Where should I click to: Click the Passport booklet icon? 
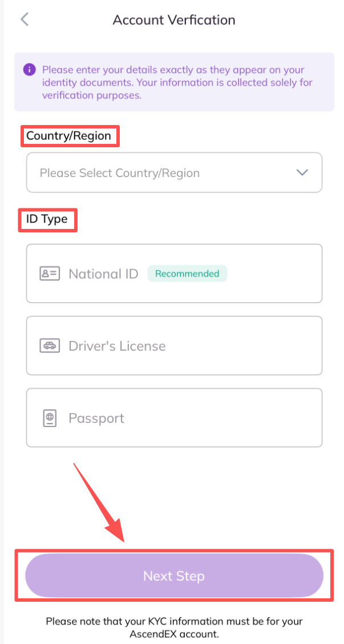[x=50, y=418]
